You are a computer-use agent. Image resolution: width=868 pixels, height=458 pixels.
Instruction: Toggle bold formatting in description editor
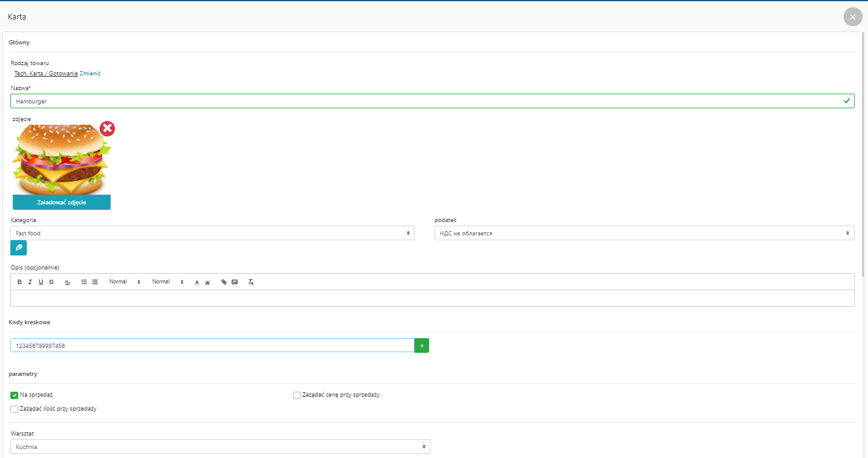tap(19, 282)
